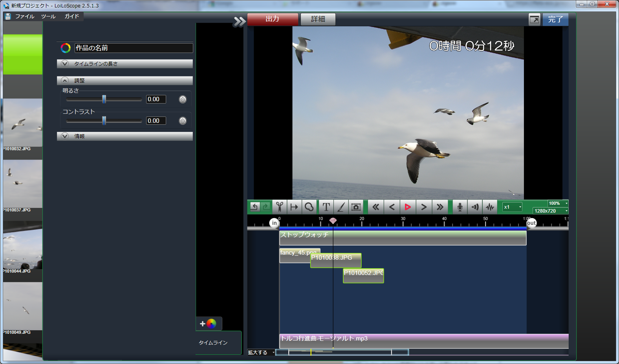
Task: Step back one frame
Action: [x=392, y=207]
